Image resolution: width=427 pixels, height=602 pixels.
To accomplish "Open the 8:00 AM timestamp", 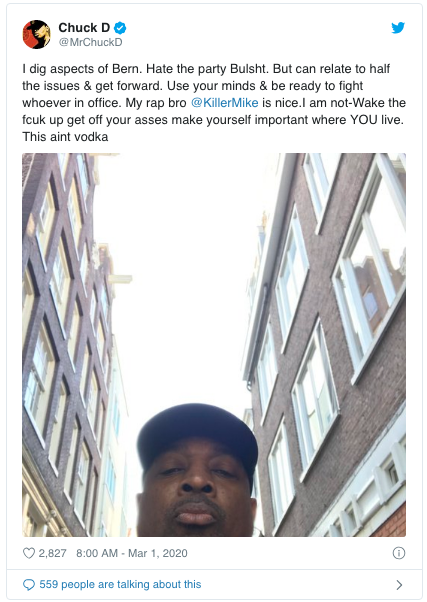I will (97, 553).
